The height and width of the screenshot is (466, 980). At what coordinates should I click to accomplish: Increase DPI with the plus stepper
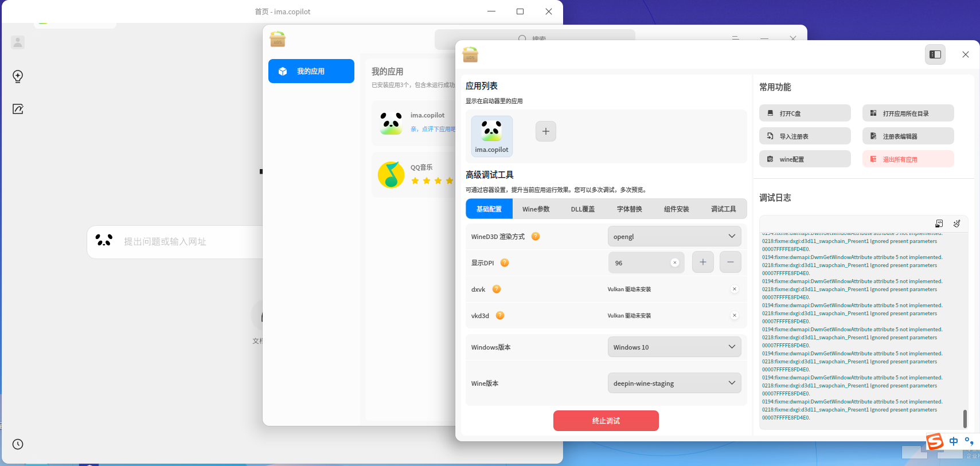click(703, 262)
